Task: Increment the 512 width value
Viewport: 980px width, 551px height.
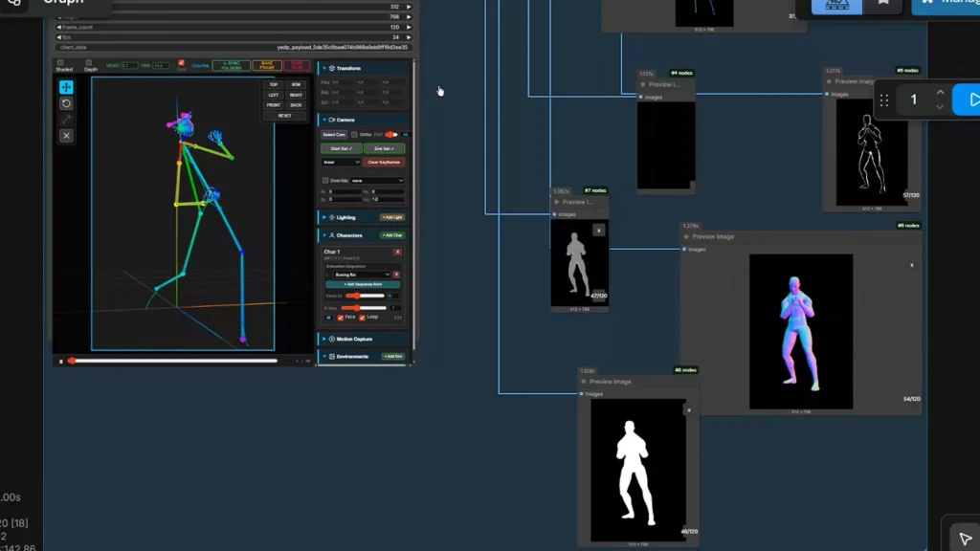Action: coord(409,7)
